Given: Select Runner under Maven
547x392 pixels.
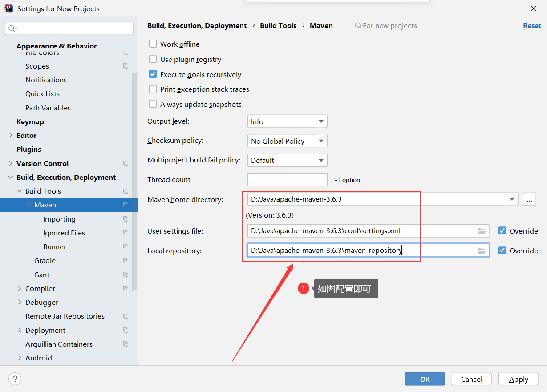Looking at the screenshot, I should (55, 247).
